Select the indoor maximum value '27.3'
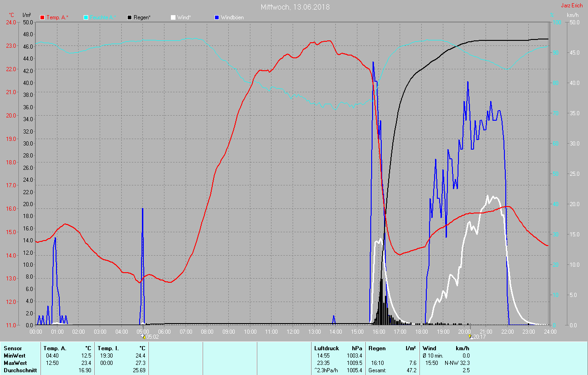588x375 pixels. click(x=140, y=363)
